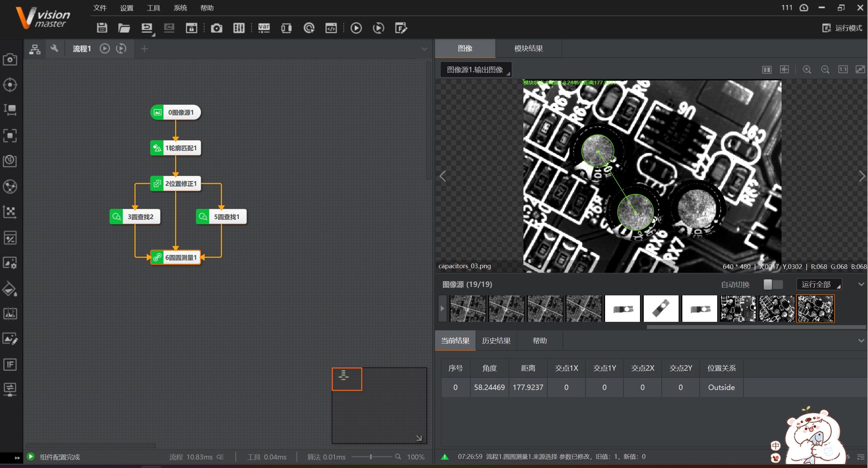868x468 pixels.
Task: Click the global script icon in the toolbar
Action: (x=331, y=28)
